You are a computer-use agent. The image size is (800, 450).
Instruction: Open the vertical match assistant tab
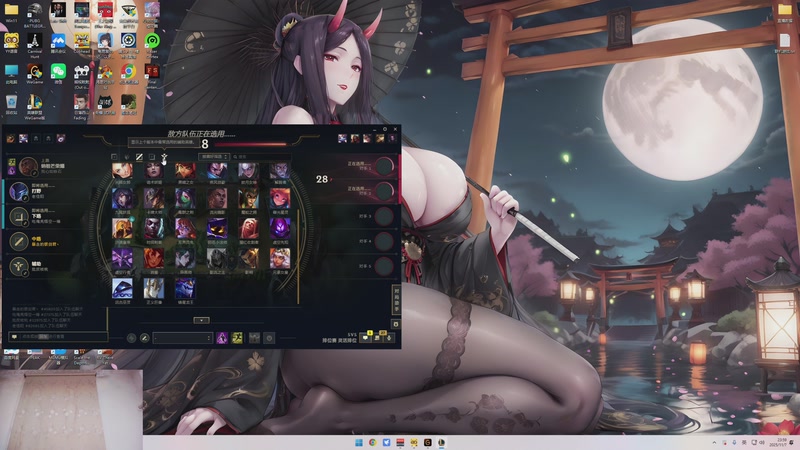396,299
